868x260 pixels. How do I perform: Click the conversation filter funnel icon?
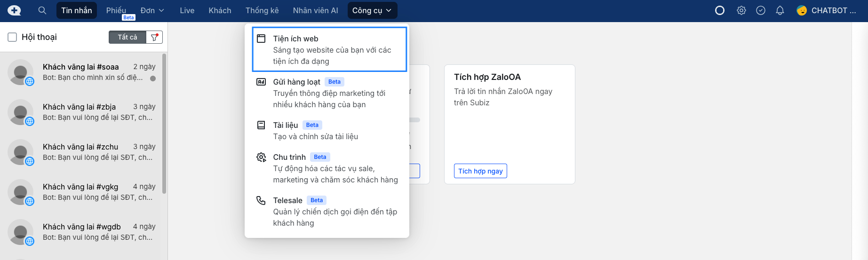pos(154,37)
